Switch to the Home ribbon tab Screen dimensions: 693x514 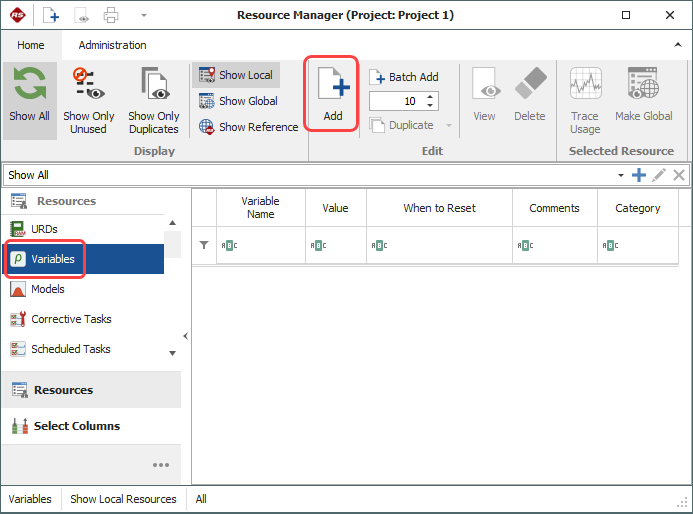tap(31, 45)
